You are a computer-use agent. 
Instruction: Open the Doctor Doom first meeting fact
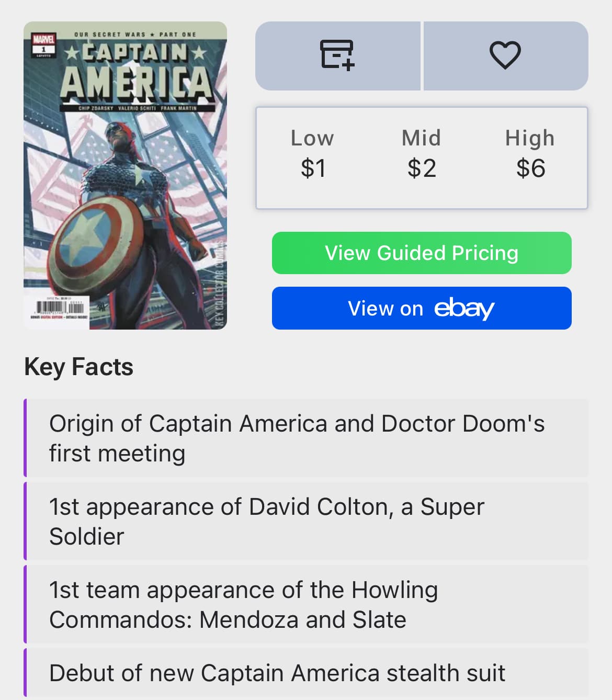point(306,438)
